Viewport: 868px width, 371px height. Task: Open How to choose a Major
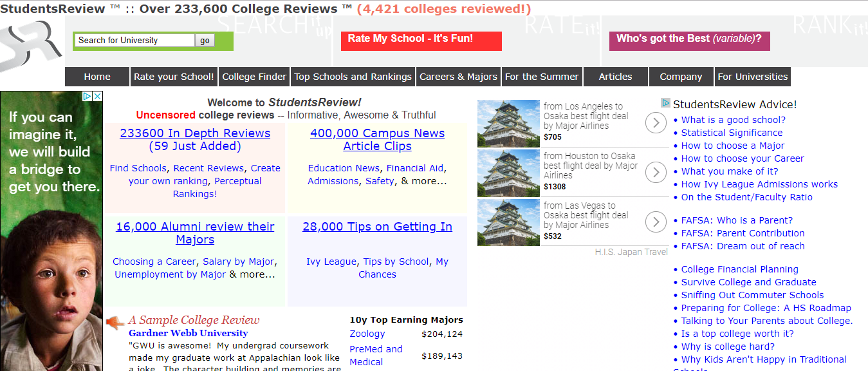[x=733, y=146]
